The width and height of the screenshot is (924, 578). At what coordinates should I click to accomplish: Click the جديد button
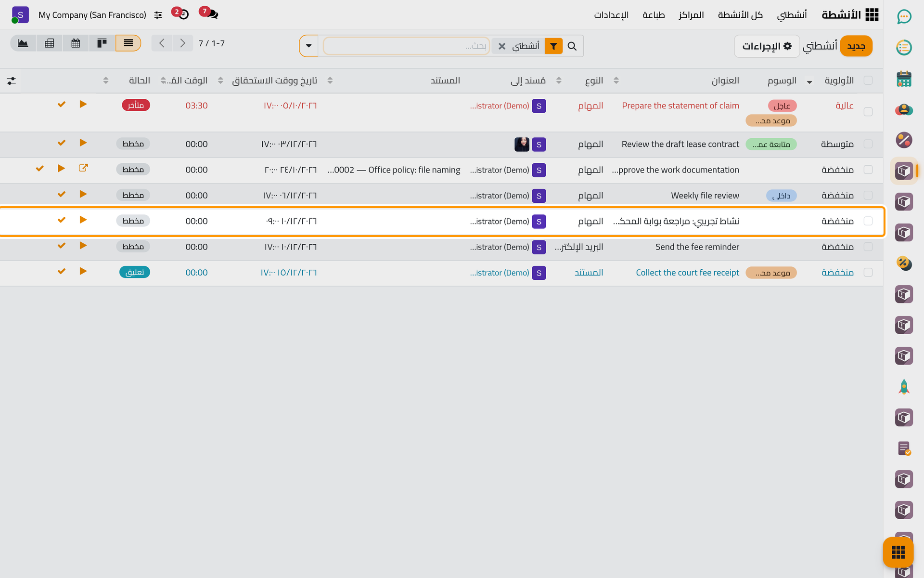pos(856,46)
